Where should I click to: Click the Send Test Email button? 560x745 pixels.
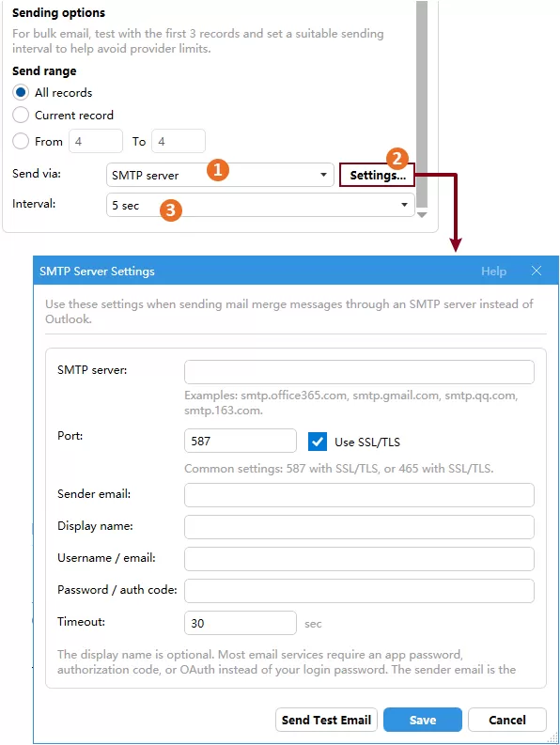tap(326, 720)
